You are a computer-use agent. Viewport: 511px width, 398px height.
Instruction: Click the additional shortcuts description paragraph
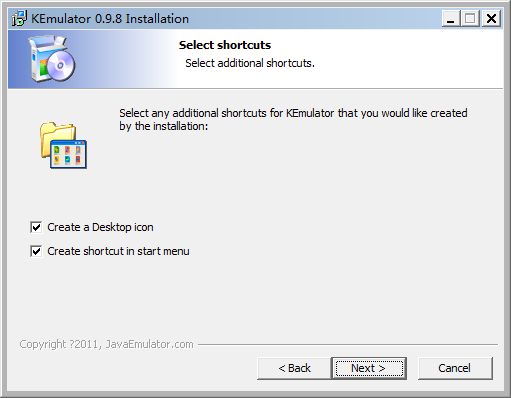[x=293, y=120]
